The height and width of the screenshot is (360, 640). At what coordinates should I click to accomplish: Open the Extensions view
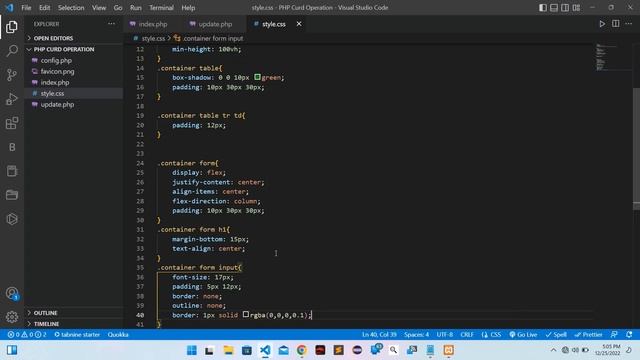[x=12, y=123]
